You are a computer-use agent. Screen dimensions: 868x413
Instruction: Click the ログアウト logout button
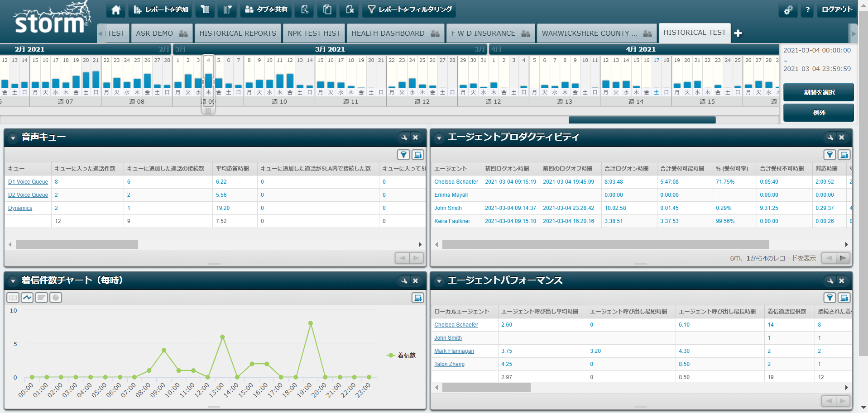coord(837,9)
